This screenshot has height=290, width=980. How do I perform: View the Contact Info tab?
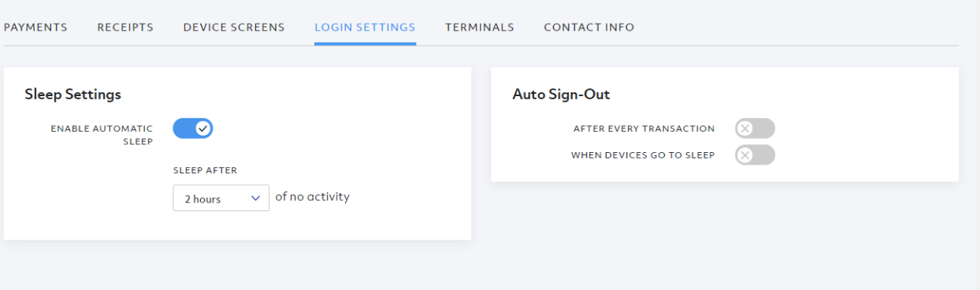(x=589, y=27)
